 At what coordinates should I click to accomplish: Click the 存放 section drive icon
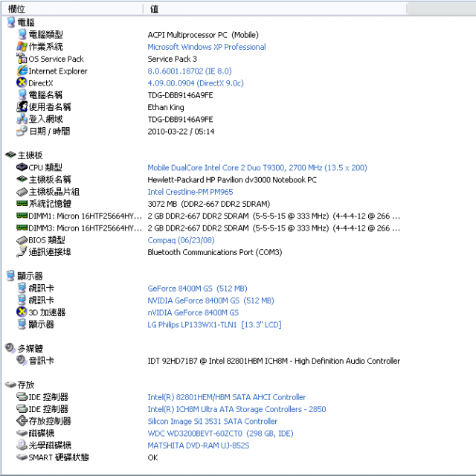10,385
